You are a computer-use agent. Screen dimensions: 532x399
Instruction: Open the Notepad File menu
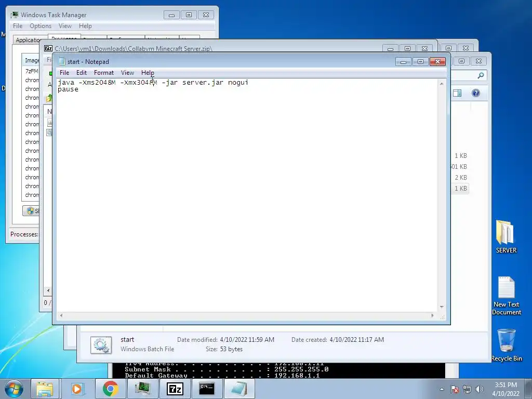coord(64,73)
